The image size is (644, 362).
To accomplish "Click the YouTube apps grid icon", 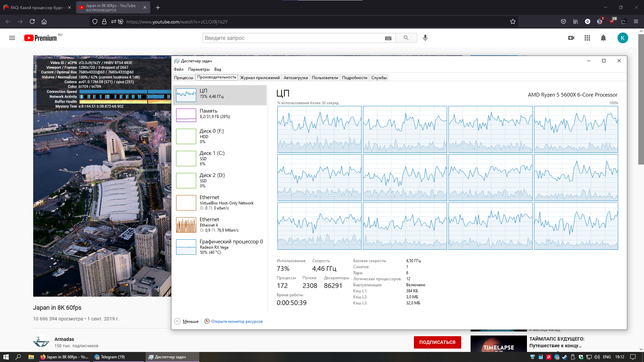I will click(x=587, y=38).
